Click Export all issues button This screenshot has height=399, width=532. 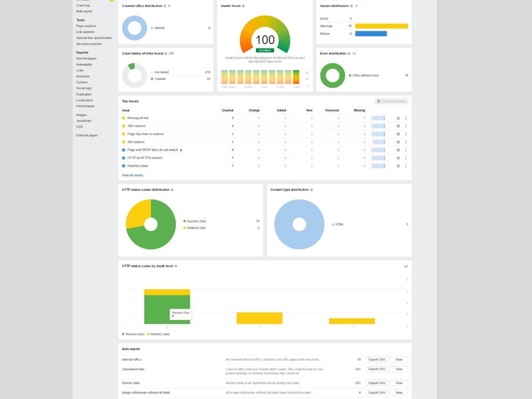391,101
